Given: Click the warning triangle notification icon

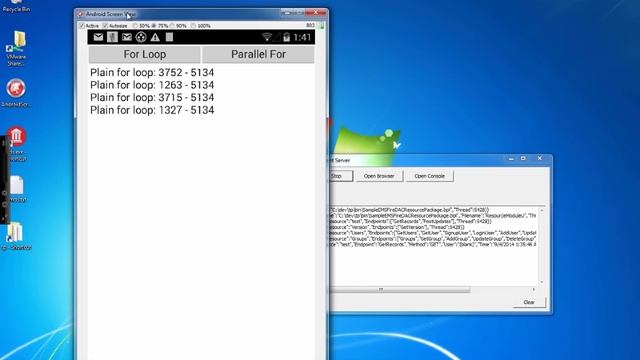Looking at the screenshot, I should (x=155, y=38).
